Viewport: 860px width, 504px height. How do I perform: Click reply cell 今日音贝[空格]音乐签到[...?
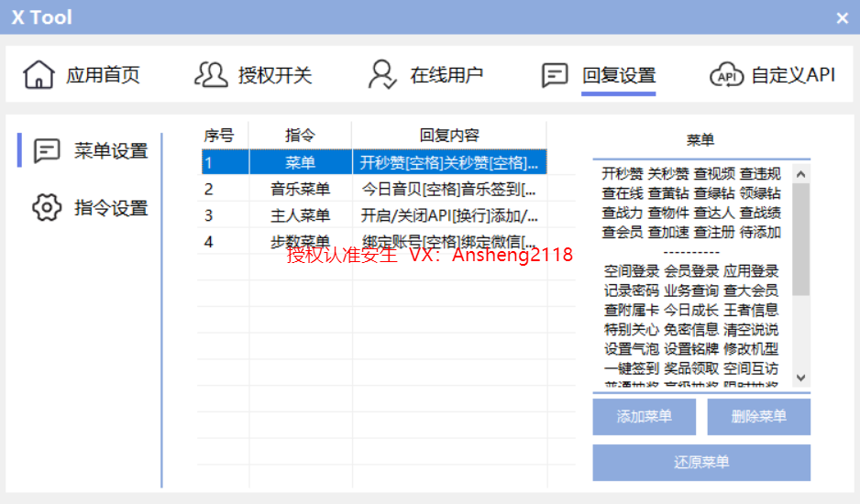click(449, 189)
